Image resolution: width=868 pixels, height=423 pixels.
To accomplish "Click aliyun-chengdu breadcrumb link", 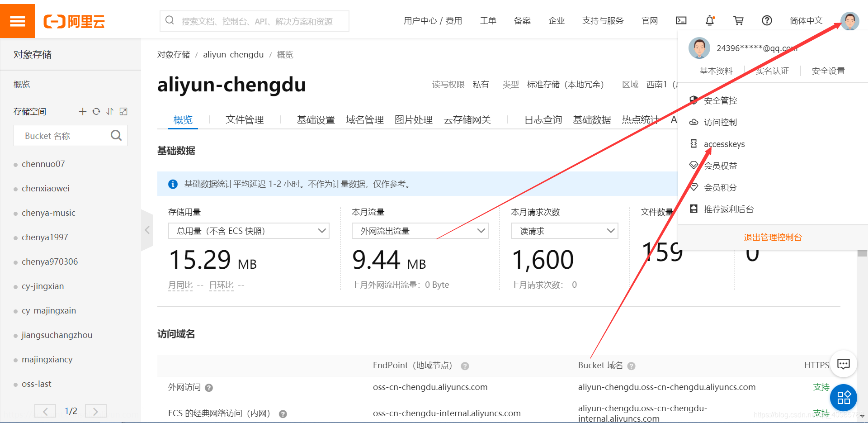I will click(x=233, y=55).
